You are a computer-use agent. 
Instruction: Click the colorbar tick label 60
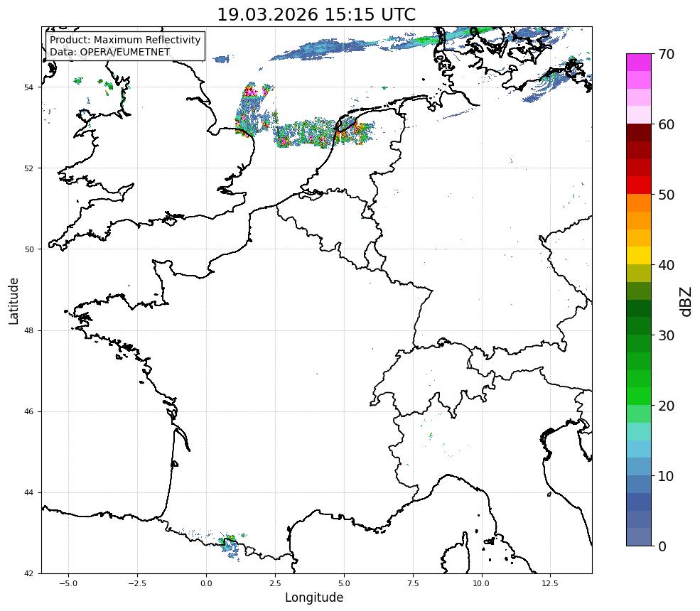pos(666,124)
